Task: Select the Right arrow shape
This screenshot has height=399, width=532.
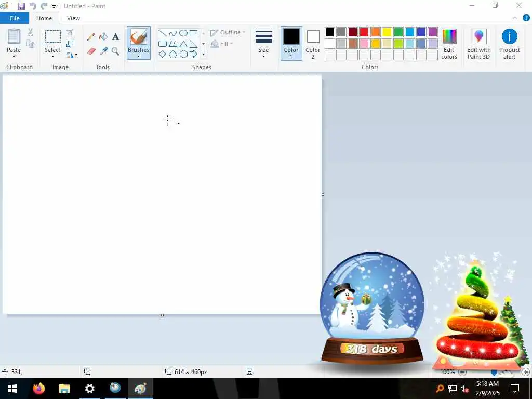Action: click(x=193, y=54)
